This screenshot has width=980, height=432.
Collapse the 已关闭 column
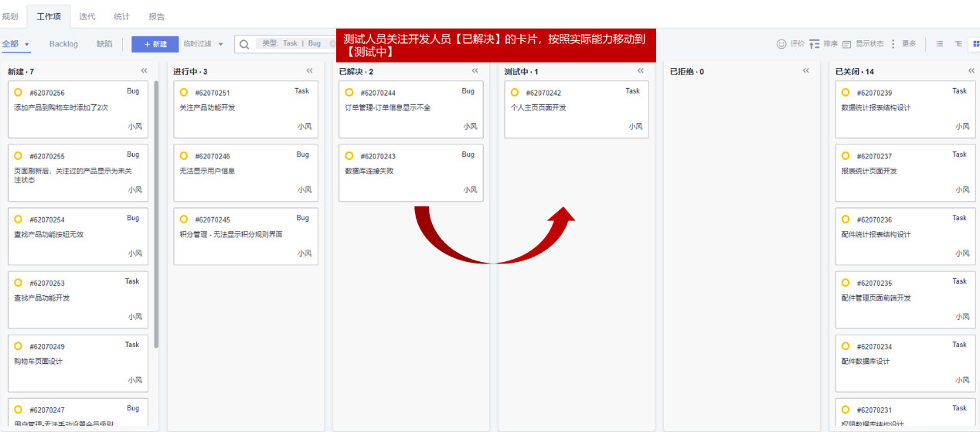point(971,71)
